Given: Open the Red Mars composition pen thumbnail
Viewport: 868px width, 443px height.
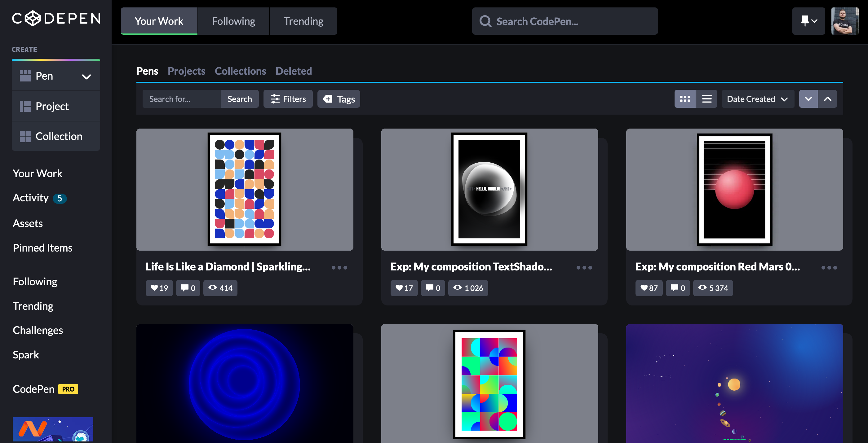Looking at the screenshot, I should [x=735, y=189].
